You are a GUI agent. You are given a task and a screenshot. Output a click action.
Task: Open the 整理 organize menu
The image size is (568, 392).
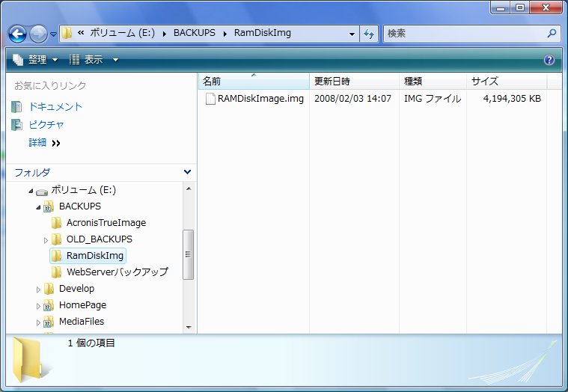coord(35,59)
